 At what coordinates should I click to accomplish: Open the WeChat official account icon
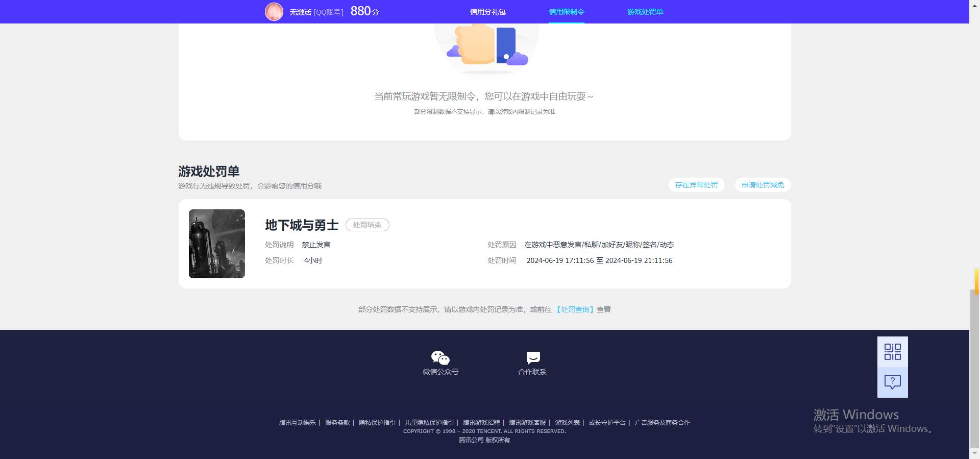coord(440,357)
